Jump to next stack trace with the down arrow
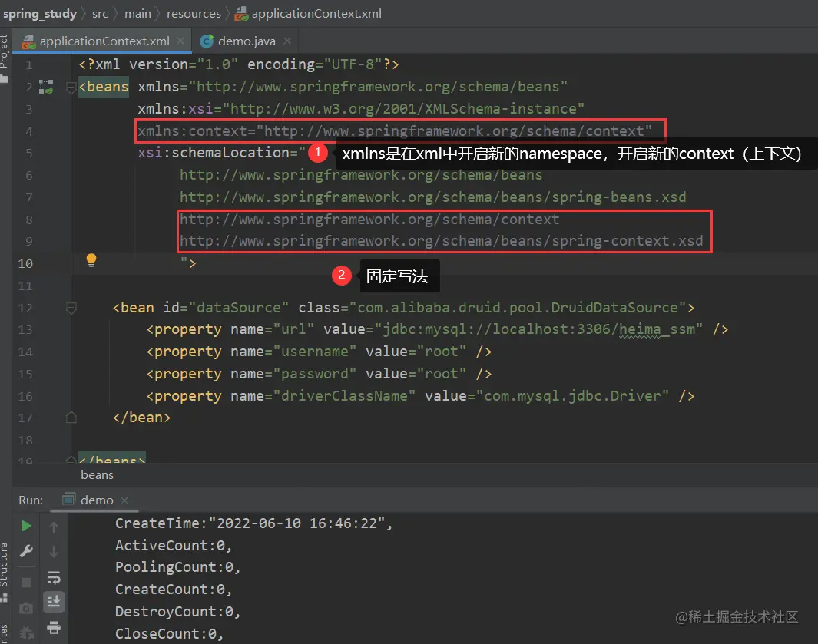The width and height of the screenshot is (818, 644). [54, 551]
